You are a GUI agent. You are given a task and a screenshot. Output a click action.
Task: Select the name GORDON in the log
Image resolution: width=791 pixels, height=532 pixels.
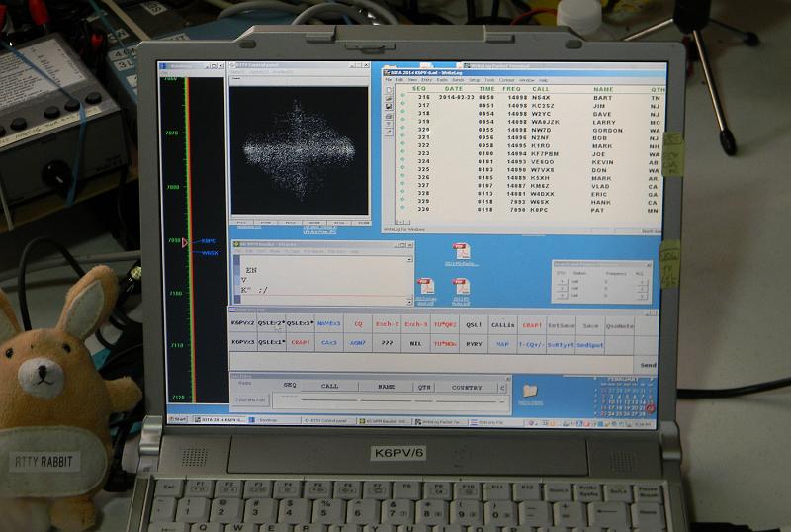pyautogui.click(x=607, y=131)
